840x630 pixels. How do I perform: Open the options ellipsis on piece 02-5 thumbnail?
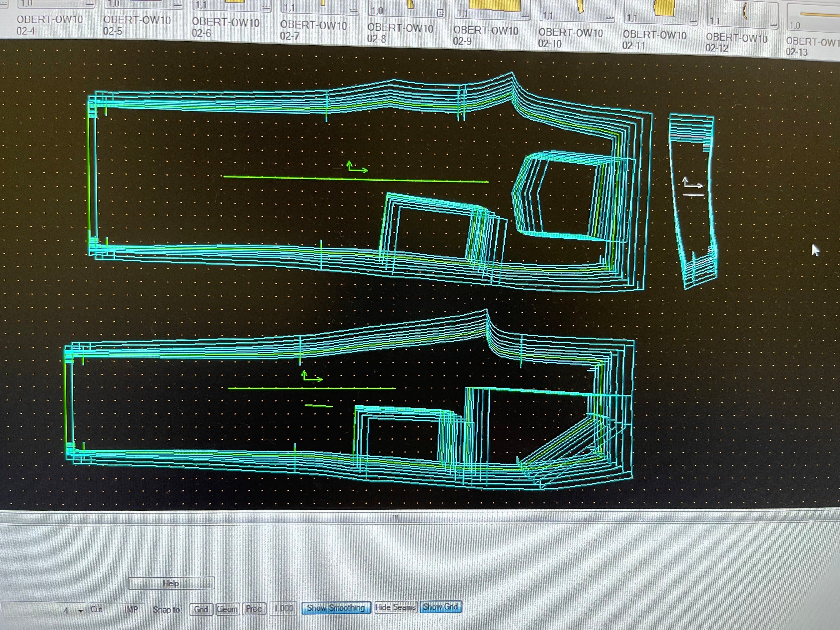point(177,5)
